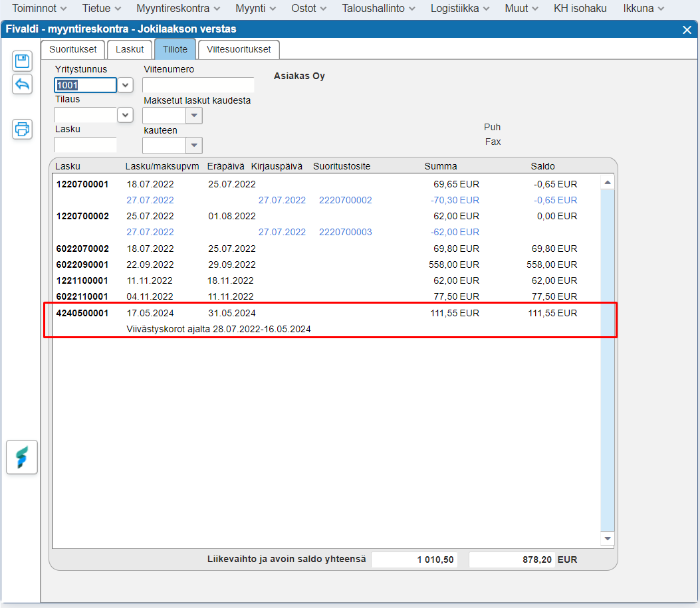Click the save diskette icon
This screenshot has height=608, width=700.
tap(22, 61)
